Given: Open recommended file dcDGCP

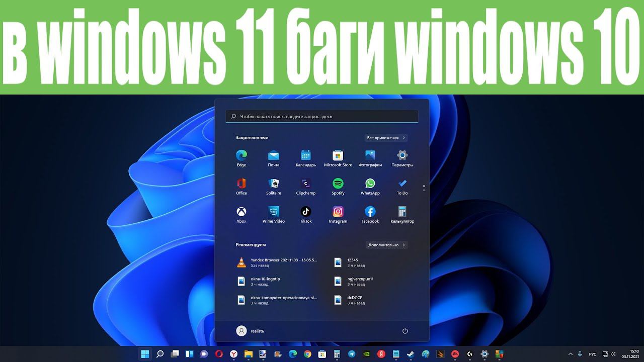Looking at the screenshot, I should (x=350, y=300).
